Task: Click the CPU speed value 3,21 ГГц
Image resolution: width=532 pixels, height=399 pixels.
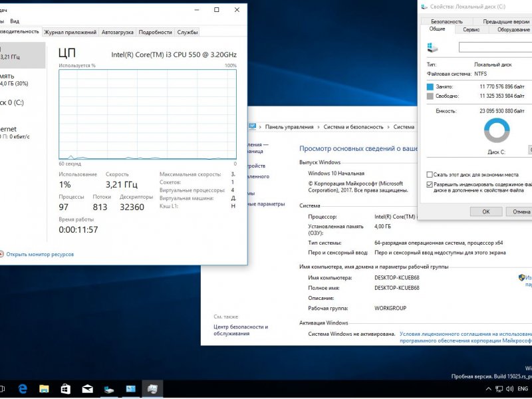Action: (x=122, y=185)
